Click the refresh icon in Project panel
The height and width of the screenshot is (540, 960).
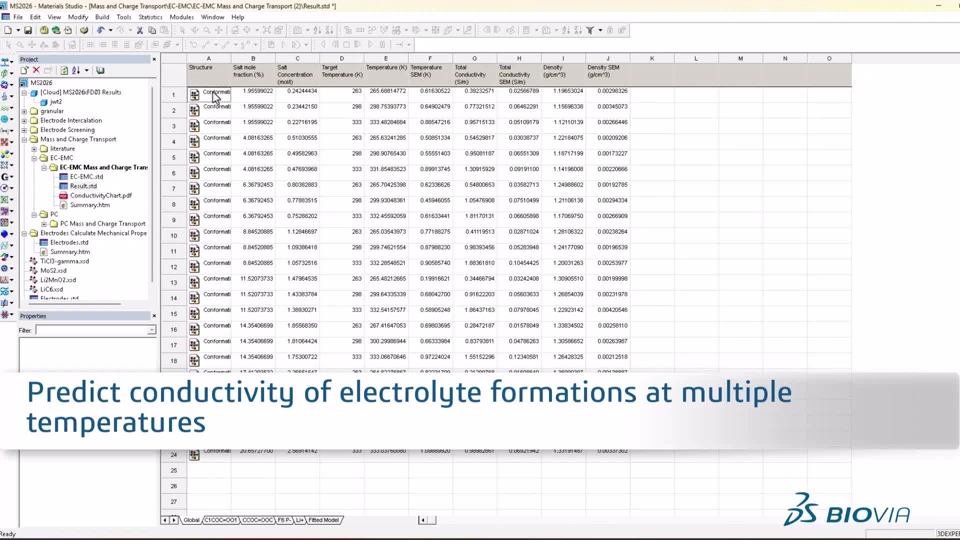click(x=64, y=70)
